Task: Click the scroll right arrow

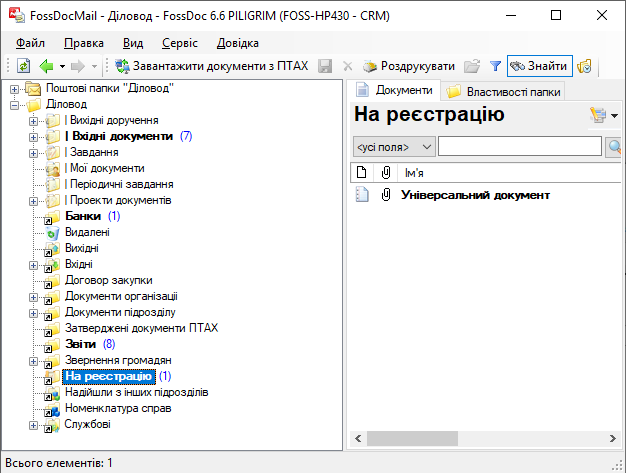Action: [x=612, y=438]
